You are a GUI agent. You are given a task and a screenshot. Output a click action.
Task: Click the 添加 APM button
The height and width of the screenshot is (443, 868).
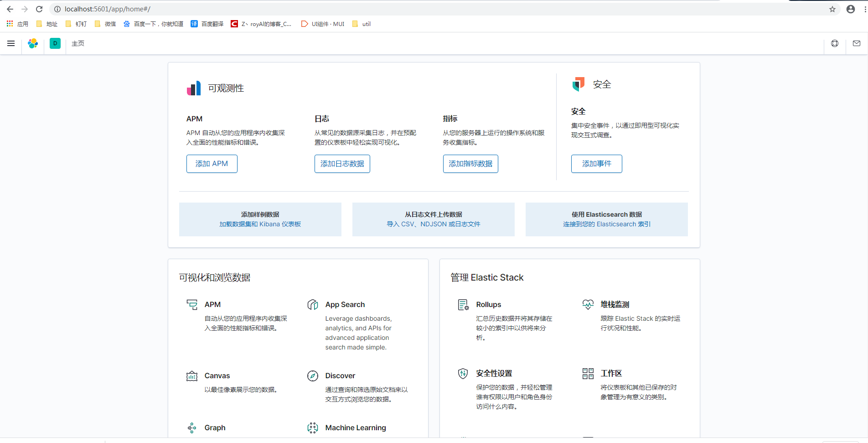coord(212,164)
